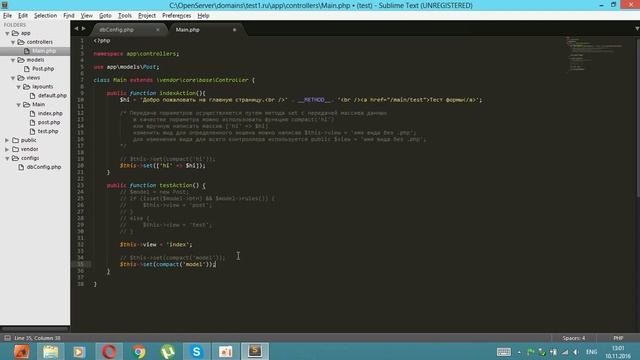
Task: Click the dbConfig.php file icon in the sidebar
Action: point(21,167)
